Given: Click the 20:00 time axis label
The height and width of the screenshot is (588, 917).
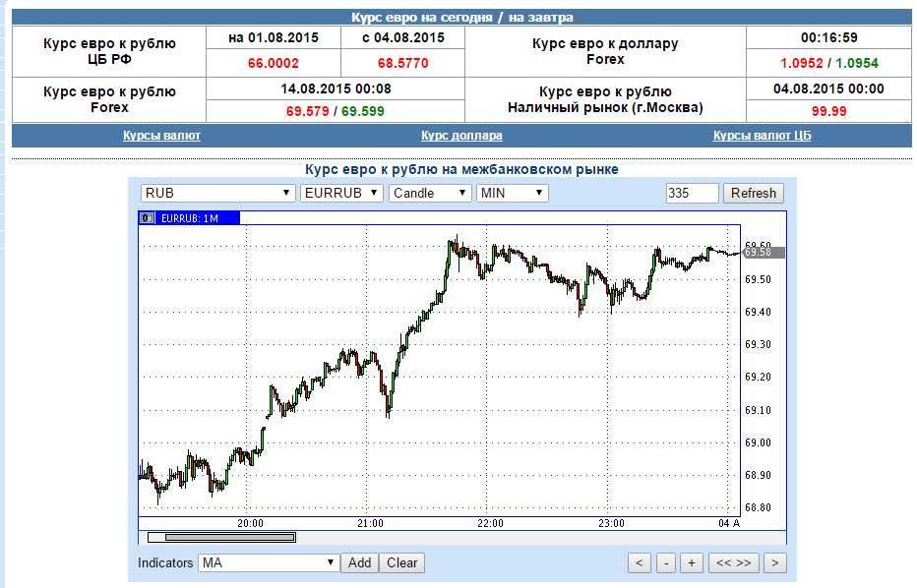Looking at the screenshot, I should coord(250,523).
